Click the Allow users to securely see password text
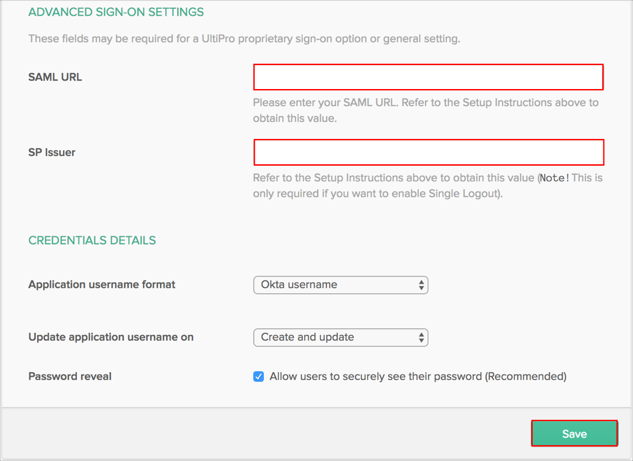The width and height of the screenshot is (633, 461). coord(418,377)
